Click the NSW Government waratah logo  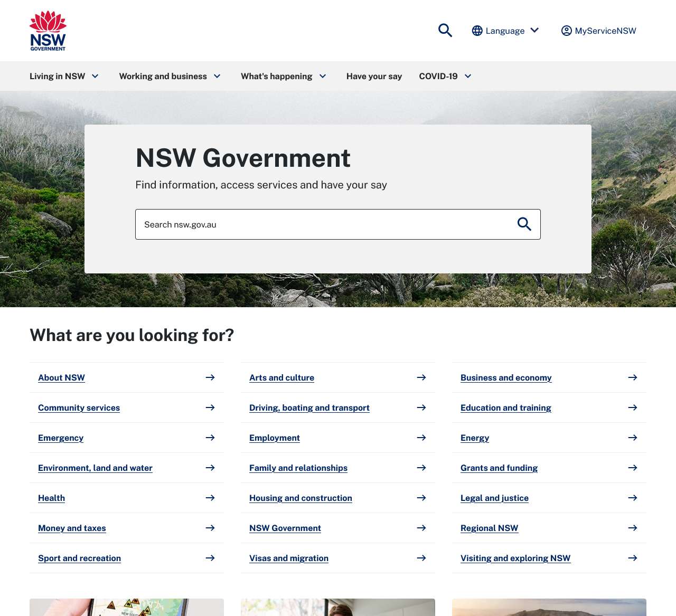point(47,30)
